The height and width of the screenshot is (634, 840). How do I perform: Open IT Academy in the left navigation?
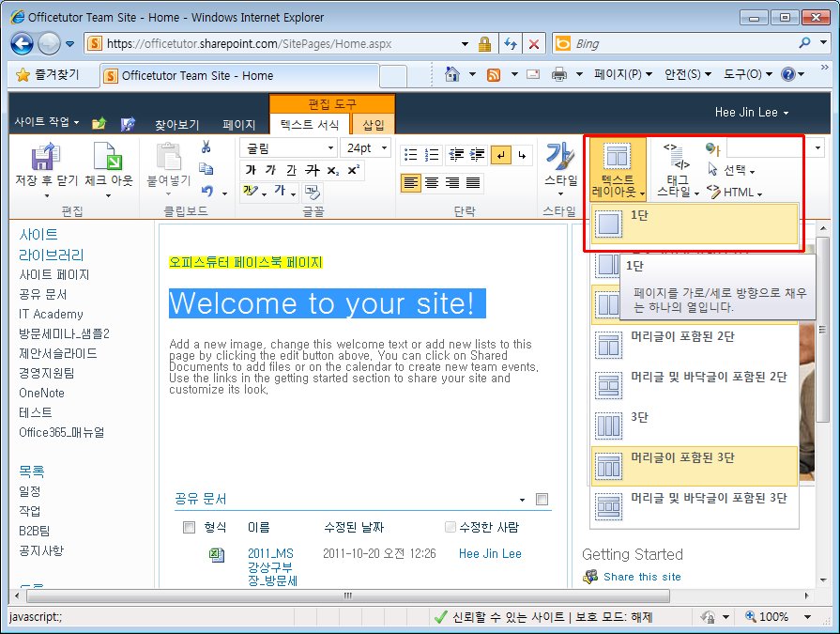51,314
